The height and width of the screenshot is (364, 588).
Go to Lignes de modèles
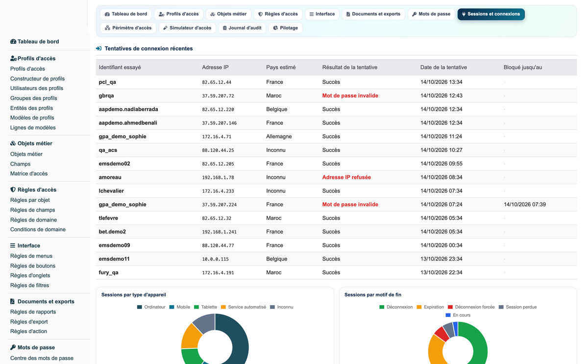coord(33,127)
